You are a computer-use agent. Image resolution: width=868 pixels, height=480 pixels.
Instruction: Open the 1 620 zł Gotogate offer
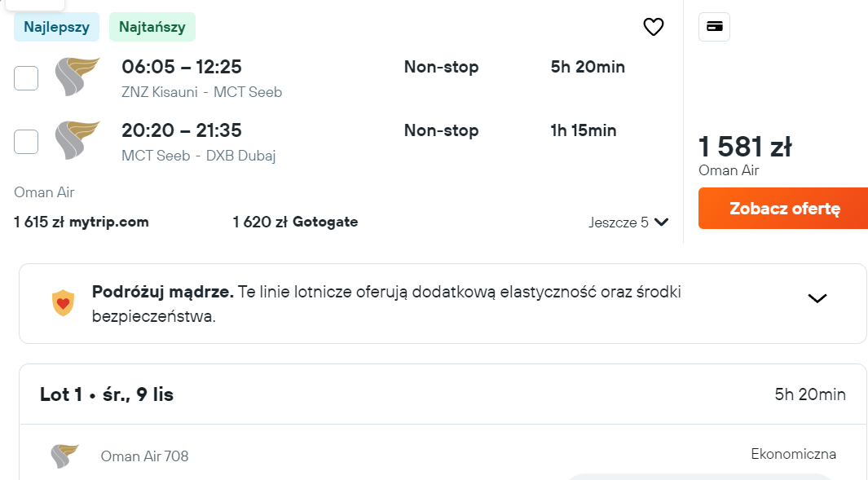coord(295,222)
